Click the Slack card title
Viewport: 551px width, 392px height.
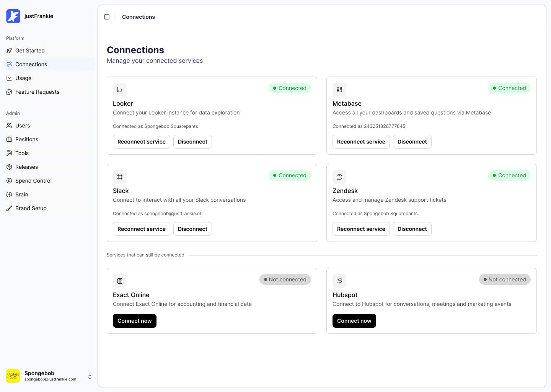tap(121, 191)
